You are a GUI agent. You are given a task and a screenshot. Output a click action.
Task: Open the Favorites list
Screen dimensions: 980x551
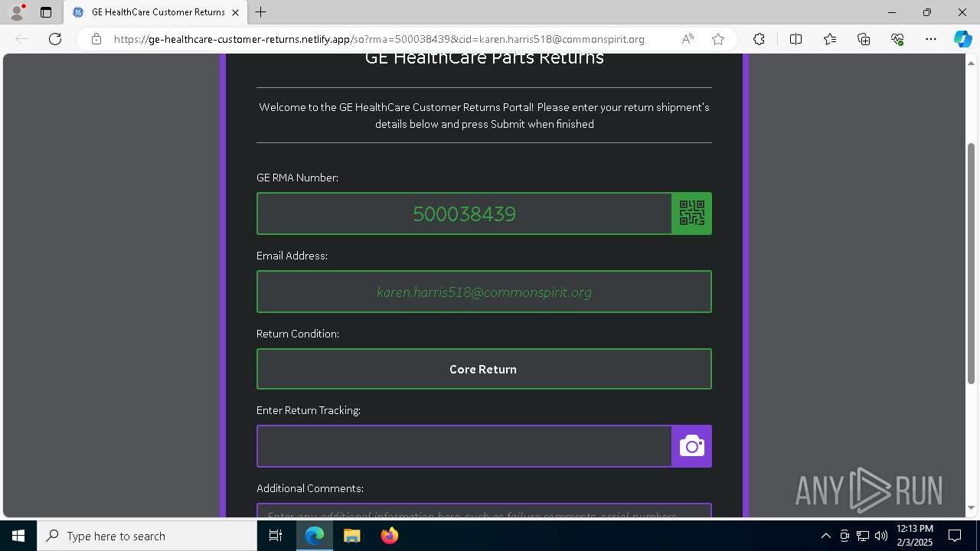pos(830,39)
